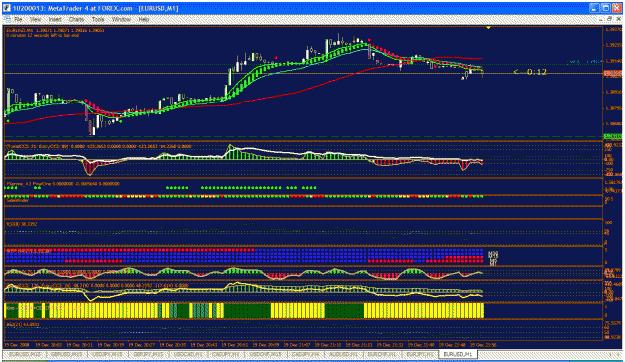Open the File menu
Screen dimensions: 625x362
[18, 19]
